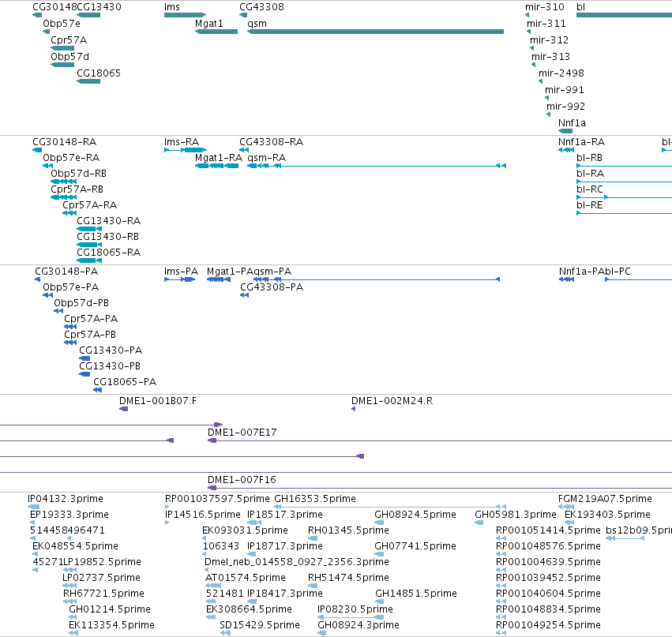Click the IP04132.3prime EST label
The height and width of the screenshot is (637, 672).
click(65, 499)
